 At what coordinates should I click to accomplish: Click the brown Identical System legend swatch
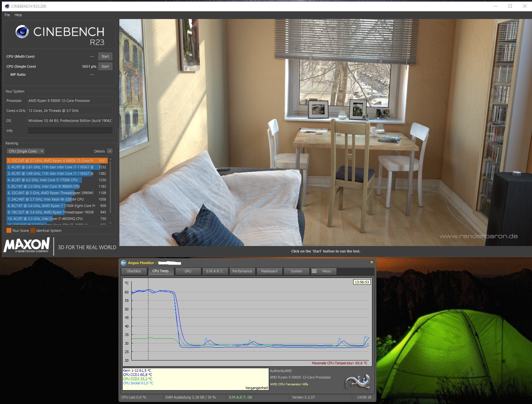pyautogui.click(x=33, y=231)
